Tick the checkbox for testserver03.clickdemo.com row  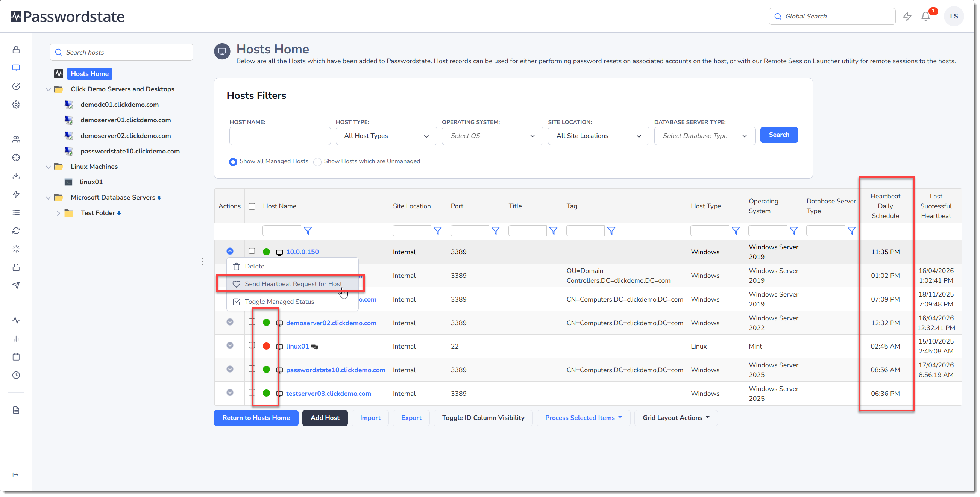(252, 393)
